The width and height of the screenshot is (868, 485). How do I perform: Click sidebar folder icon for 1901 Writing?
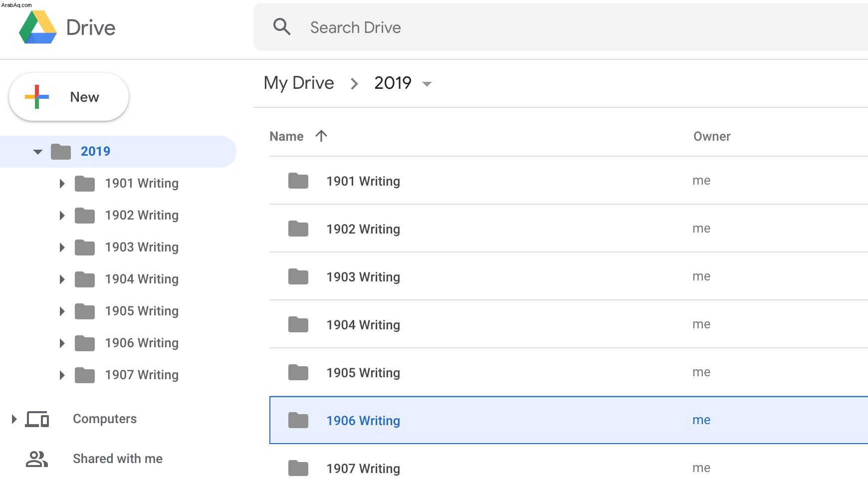point(85,184)
